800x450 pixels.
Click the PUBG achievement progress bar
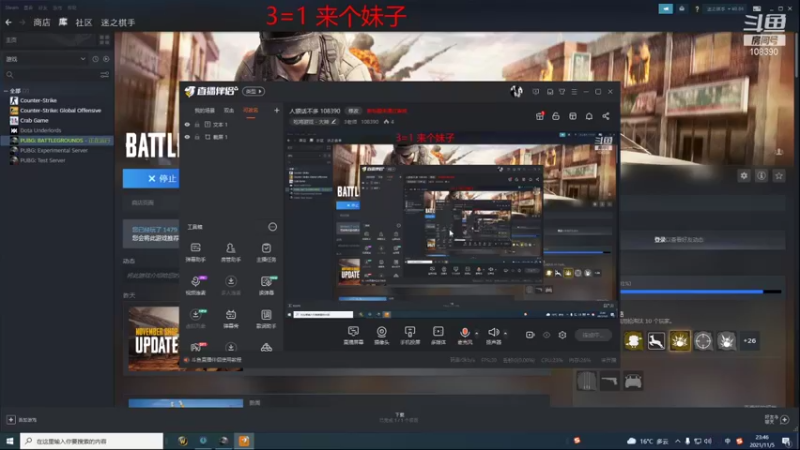tap(701, 292)
